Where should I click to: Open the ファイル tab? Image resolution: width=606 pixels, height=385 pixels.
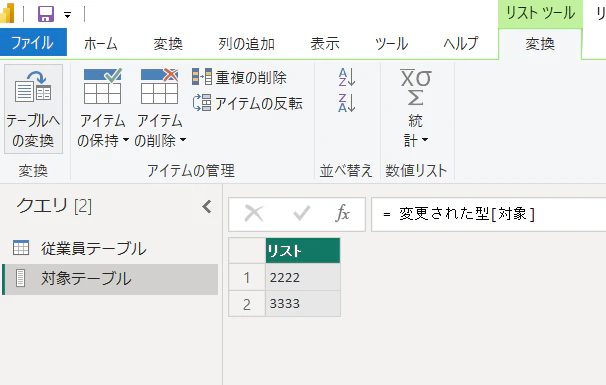[33, 43]
